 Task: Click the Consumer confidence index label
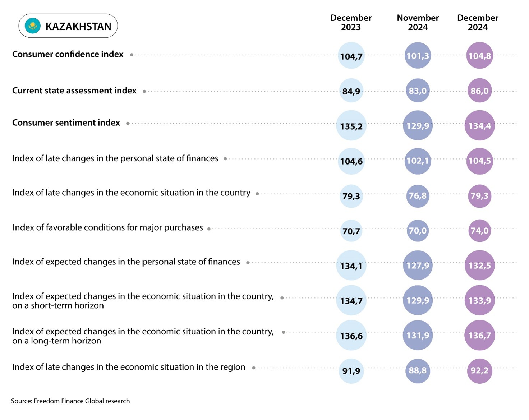[x=68, y=54]
